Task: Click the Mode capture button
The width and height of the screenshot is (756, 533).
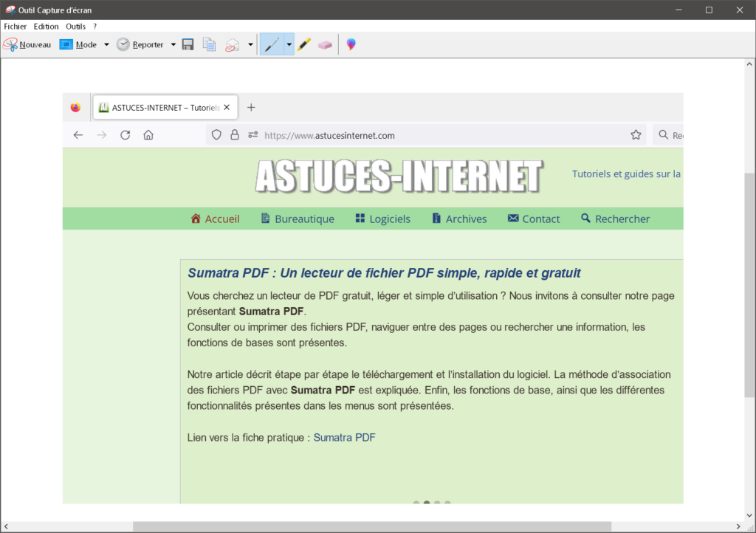Action: pyautogui.click(x=78, y=44)
